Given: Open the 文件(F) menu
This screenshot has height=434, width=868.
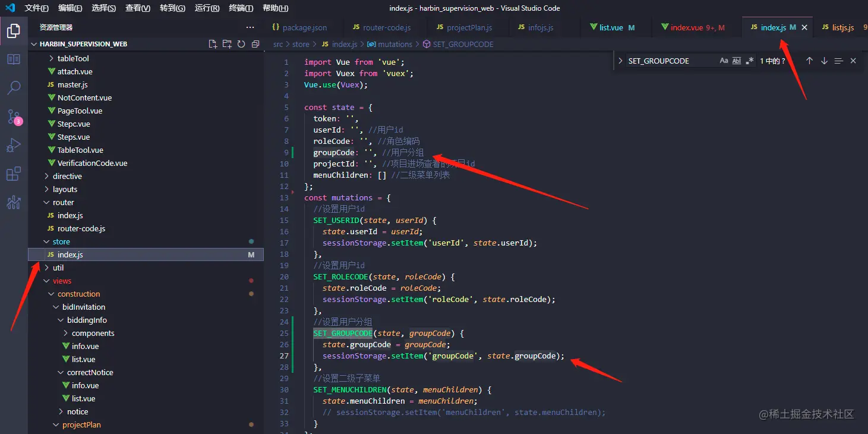Looking at the screenshot, I should tap(37, 8).
